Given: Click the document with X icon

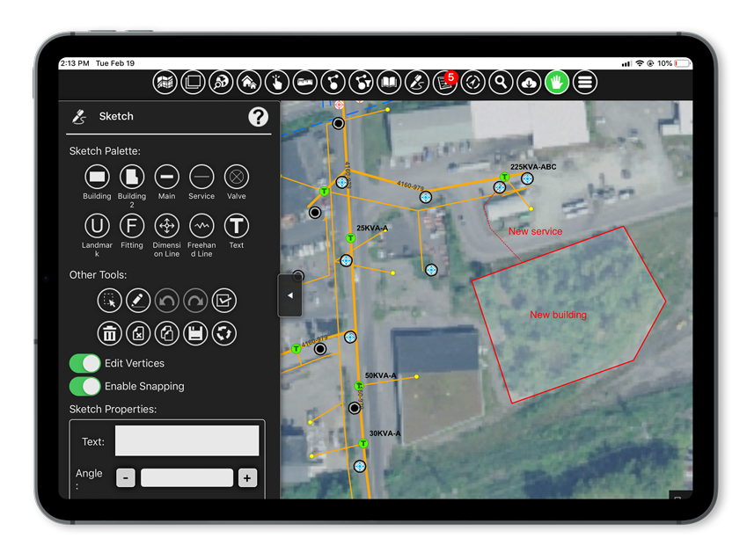Looking at the screenshot, I should 138,333.
